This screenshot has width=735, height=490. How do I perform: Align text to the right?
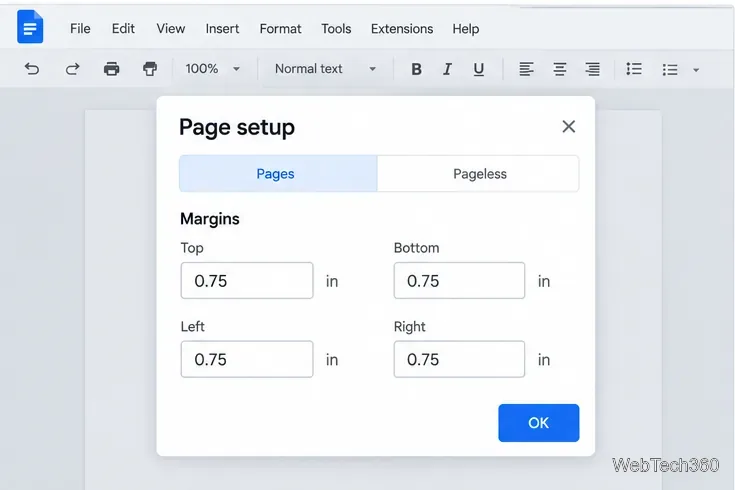pyautogui.click(x=592, y=69)
